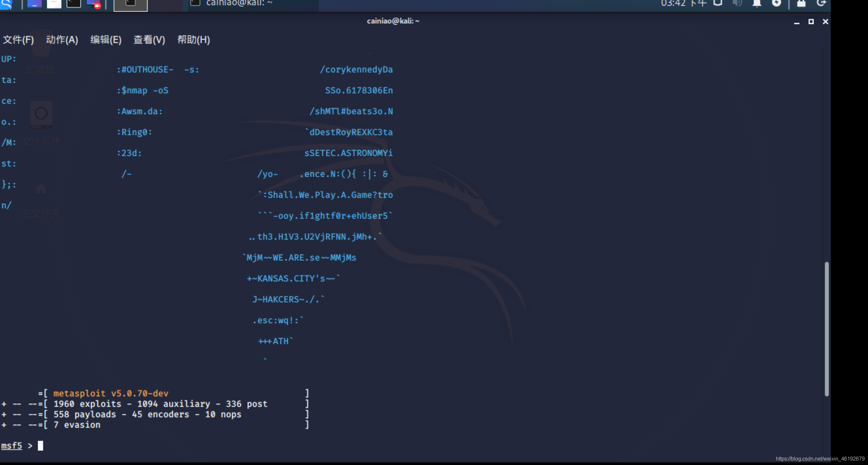Expand the 查看(V) menu
Screen dimensions: 868x465
tap(149, 40)
